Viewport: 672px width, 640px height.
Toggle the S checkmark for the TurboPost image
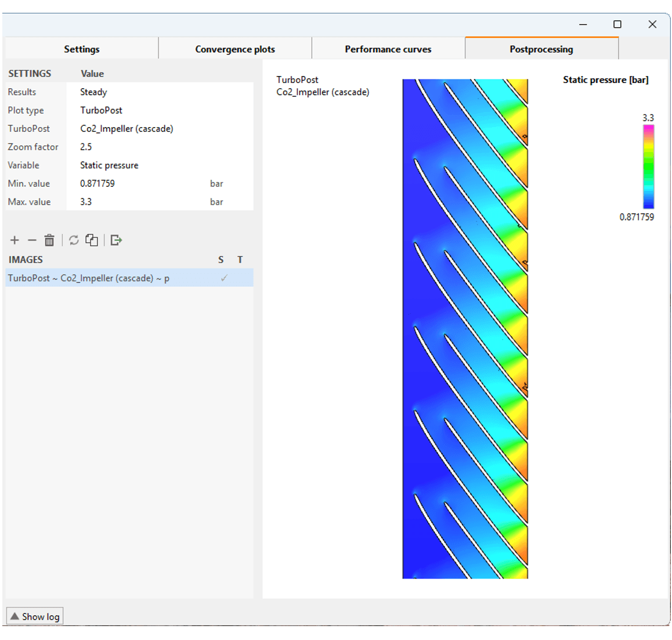coord(224,278)
